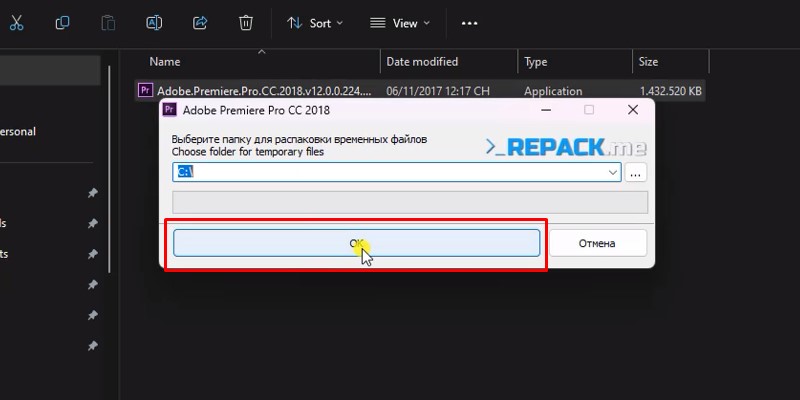The height and width of the screenshot is (400, 800).
Task: Click the Paste clipboard icon
Action: click(x=109, y=22)
